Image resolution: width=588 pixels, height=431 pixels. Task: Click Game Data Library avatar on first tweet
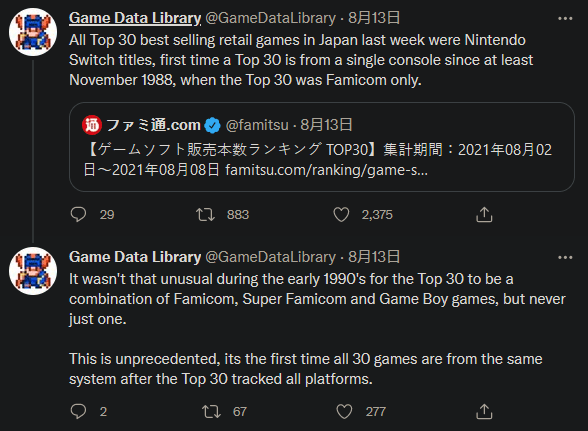(x=33, y=32)
